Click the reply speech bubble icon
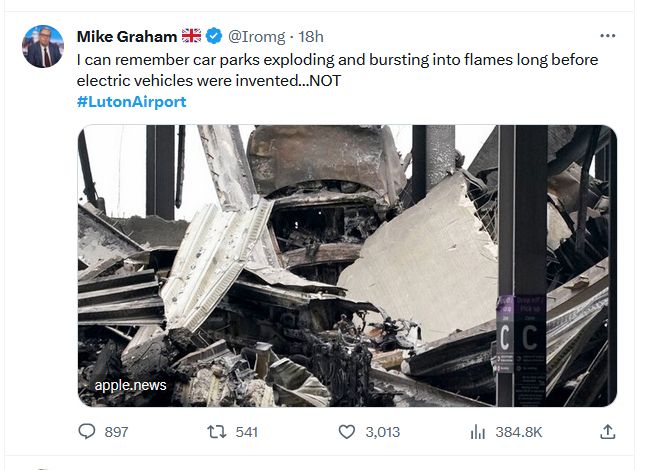 87,432
